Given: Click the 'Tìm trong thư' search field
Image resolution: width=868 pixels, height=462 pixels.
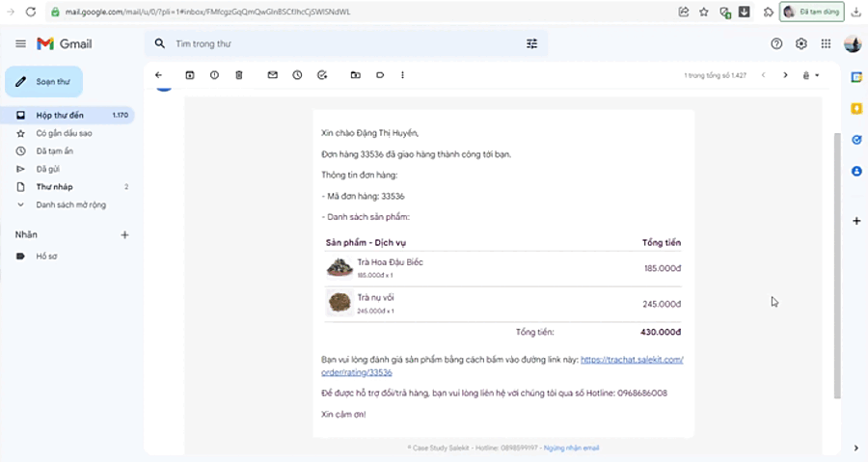Looking at the screenshot, I should (338, 43).
